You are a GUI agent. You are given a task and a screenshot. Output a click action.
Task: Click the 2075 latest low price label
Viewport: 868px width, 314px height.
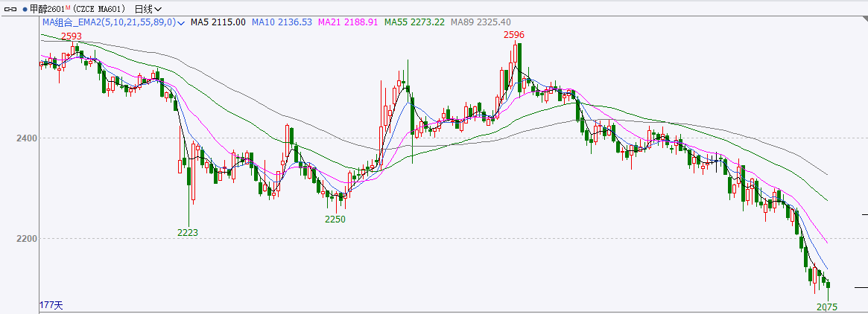(827, 307)
